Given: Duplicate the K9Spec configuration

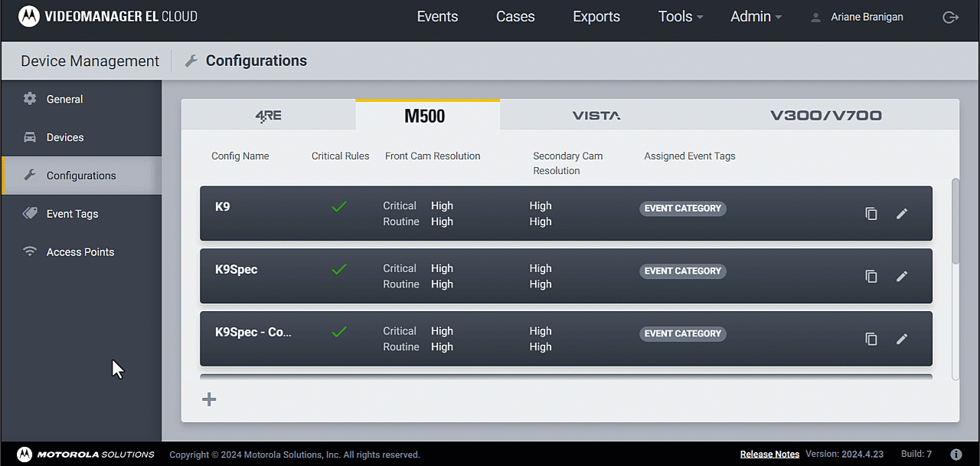Looking at the screenshot, I should [871, 277].
